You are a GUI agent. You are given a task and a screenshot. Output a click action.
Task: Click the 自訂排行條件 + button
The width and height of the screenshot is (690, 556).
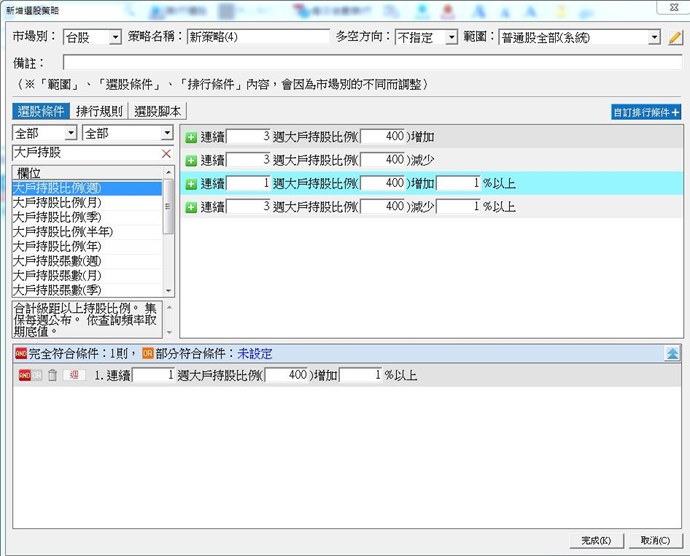coord(646,113)
